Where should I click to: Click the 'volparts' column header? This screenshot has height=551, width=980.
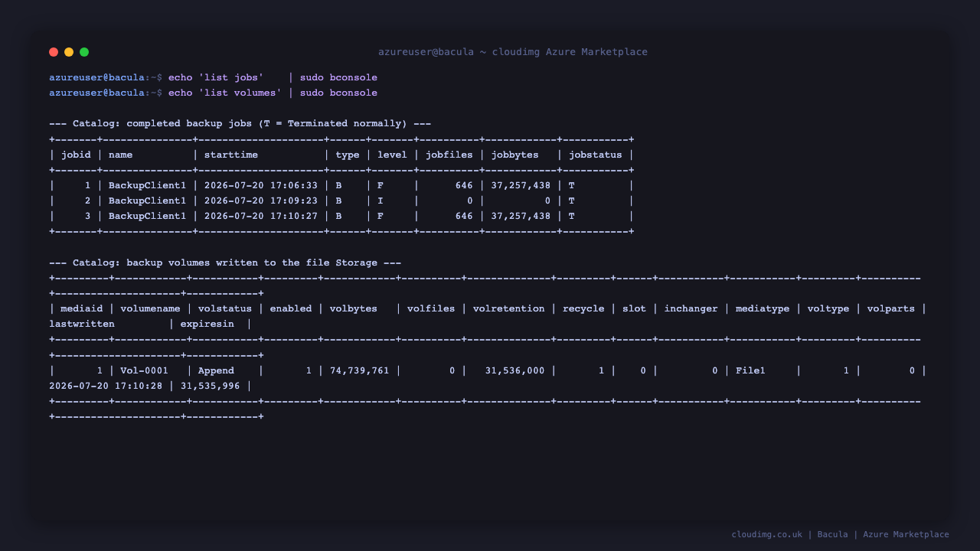891,309
